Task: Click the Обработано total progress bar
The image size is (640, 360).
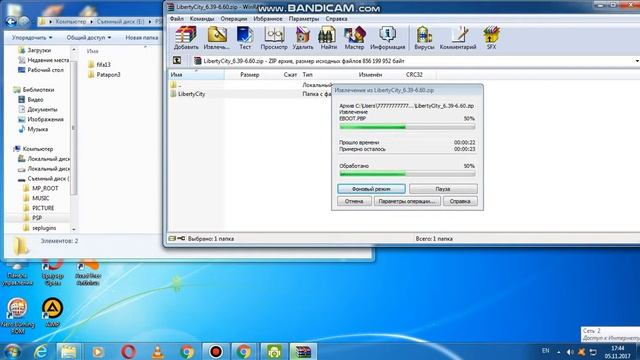Action: [407, 174]
